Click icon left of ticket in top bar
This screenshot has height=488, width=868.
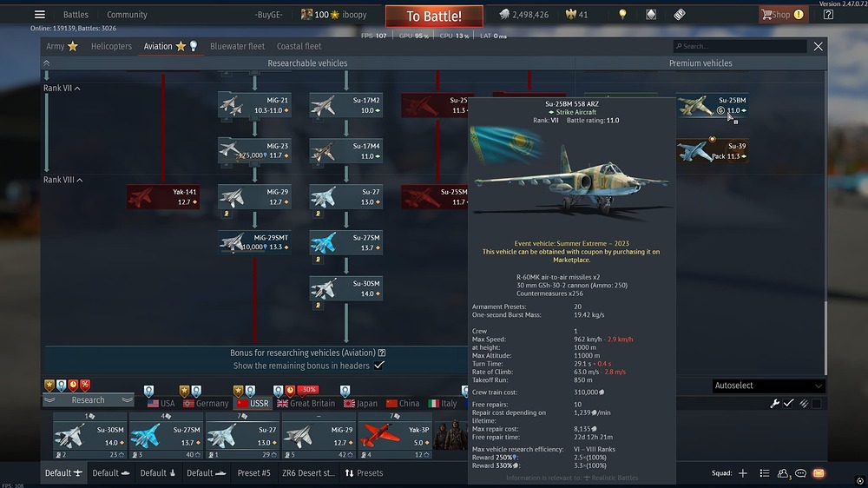coord(651,15)
